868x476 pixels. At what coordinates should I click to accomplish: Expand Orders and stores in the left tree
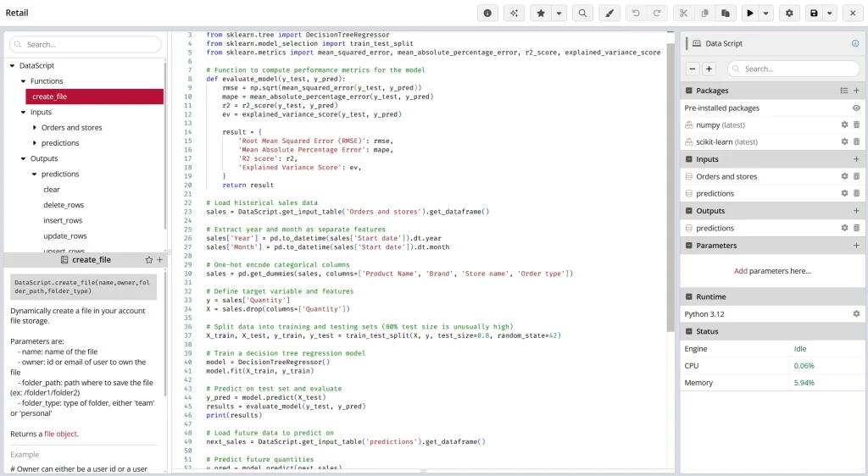[34, 128]
